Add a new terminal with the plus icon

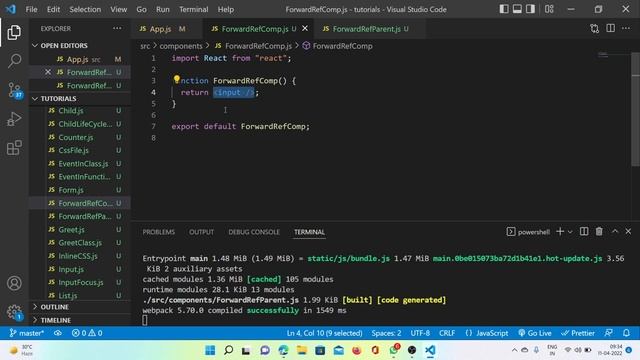(560, 232)
